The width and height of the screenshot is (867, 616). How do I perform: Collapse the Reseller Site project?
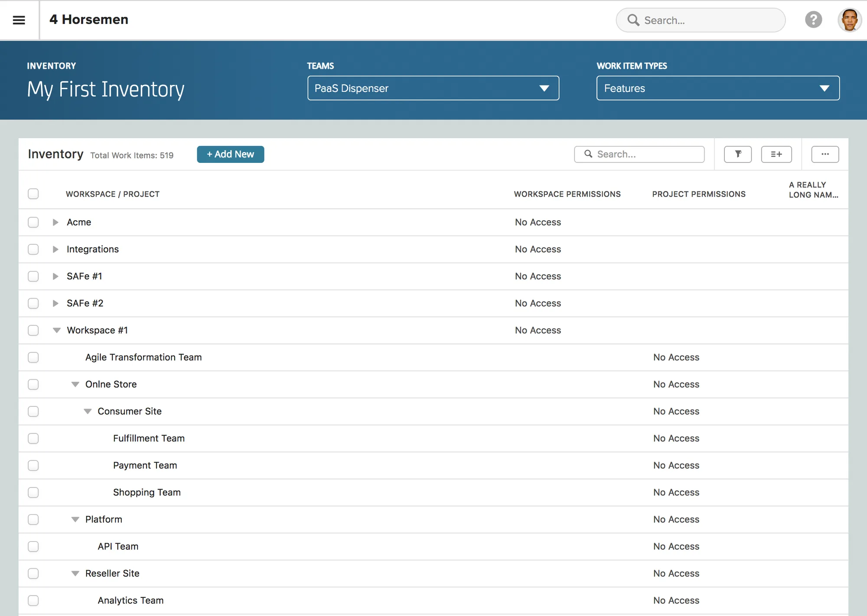tap(75, 574)
